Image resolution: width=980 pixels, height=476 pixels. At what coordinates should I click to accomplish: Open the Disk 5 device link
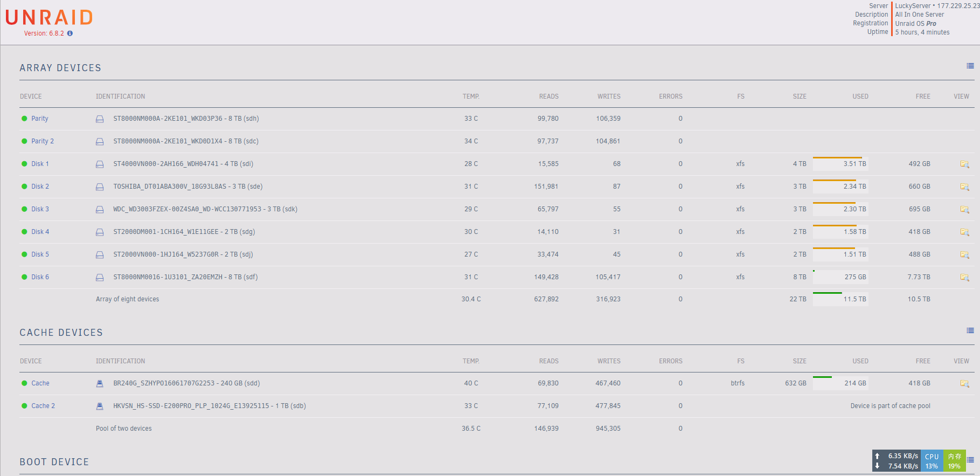(40, 254)
